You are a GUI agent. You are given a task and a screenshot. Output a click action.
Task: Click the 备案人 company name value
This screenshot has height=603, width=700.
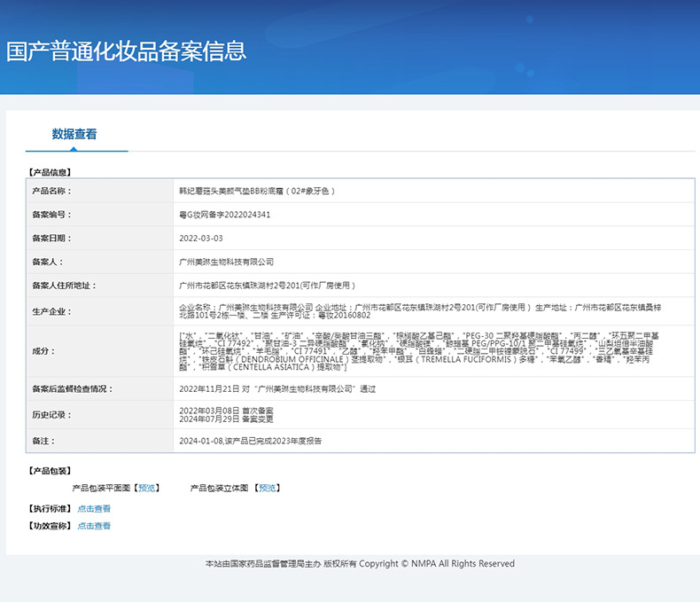227,262
